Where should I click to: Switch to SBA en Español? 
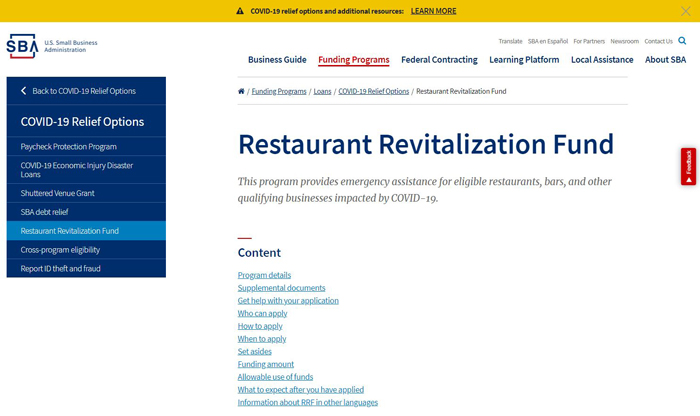(x=548, y=41)
